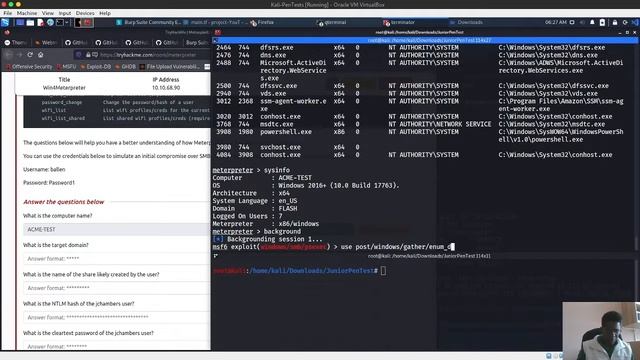Click the msf6 exploit command line
The image size is (640, 360).
(x=333, y=247)
